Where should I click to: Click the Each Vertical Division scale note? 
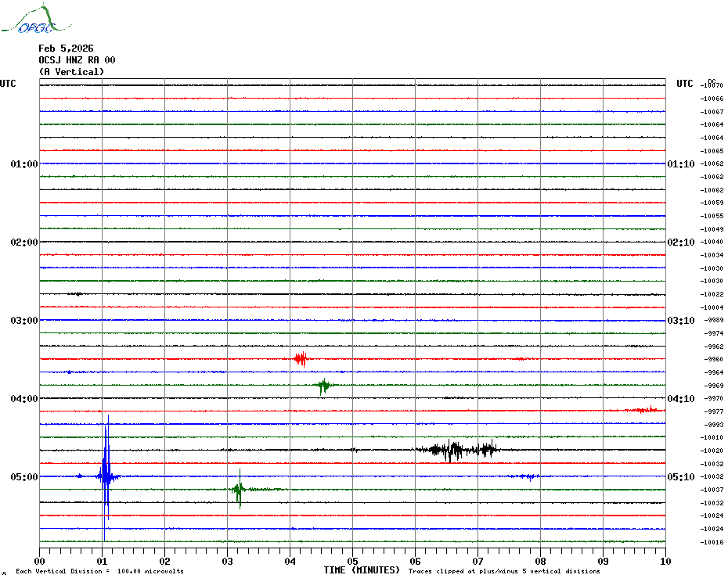click(x=99, y=571)
